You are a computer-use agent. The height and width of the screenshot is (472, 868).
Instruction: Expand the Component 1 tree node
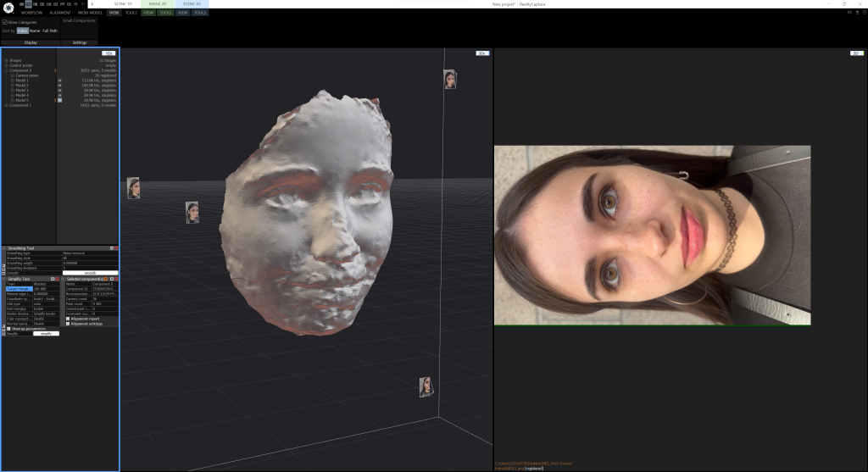coord(6,105)
